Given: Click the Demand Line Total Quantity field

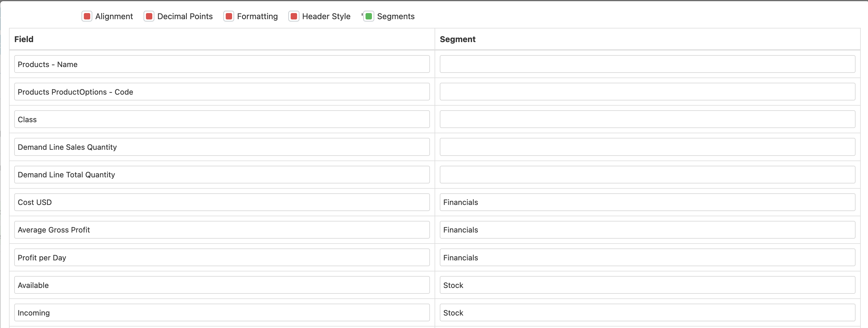Looking at the screenshot, I should coord(222,174).
